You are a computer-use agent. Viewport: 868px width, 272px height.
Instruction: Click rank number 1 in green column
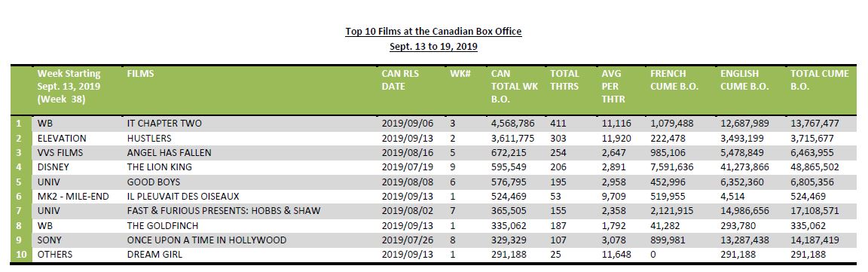click(x=17, y=124)
